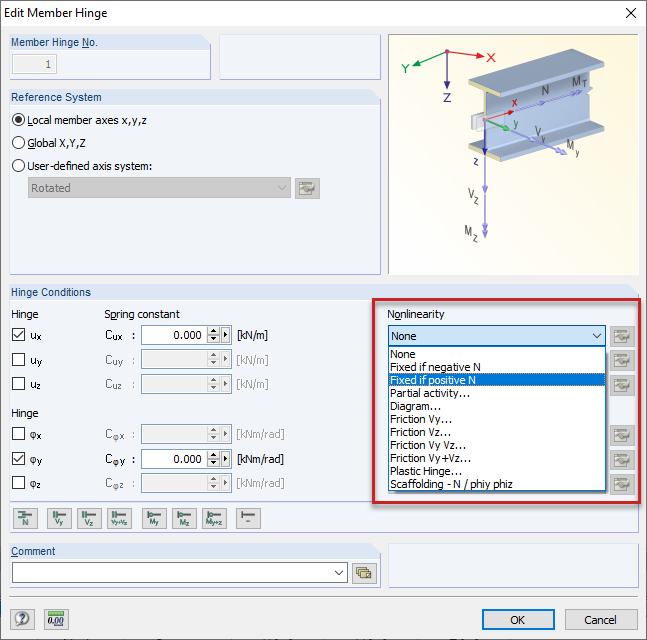Screen dimensions: 647x640
Task: Click the Cφy spinner arrows
Action: pos(213,459)
